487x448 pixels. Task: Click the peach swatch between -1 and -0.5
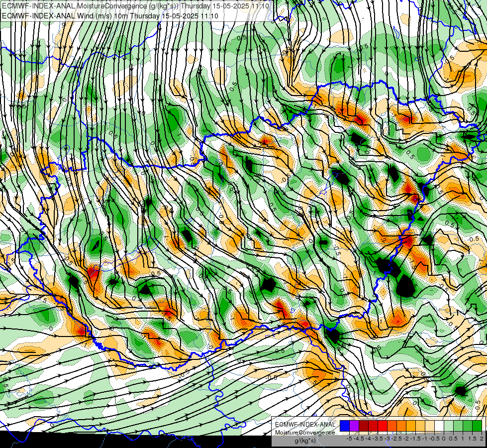tap(430, 426)
